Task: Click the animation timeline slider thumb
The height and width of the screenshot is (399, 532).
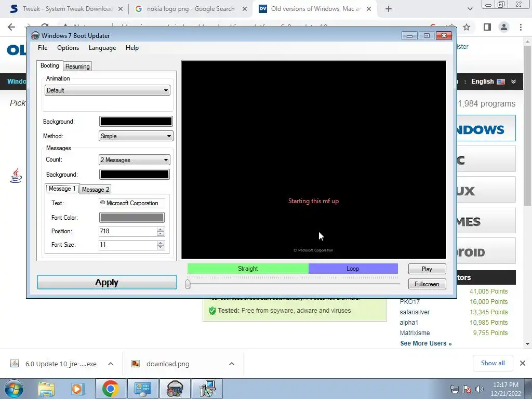Action: [x=188, y=284]
